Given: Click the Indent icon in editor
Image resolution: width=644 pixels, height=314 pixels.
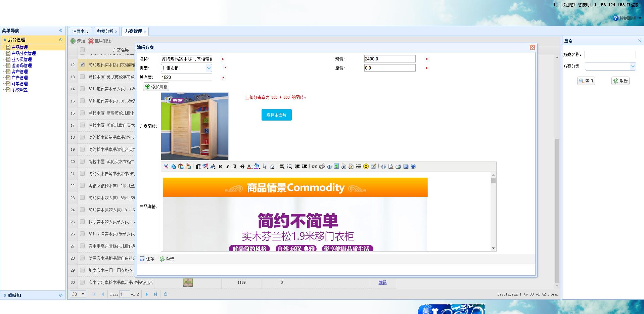Looking at the screenshot, I should (x=304, y=166).
